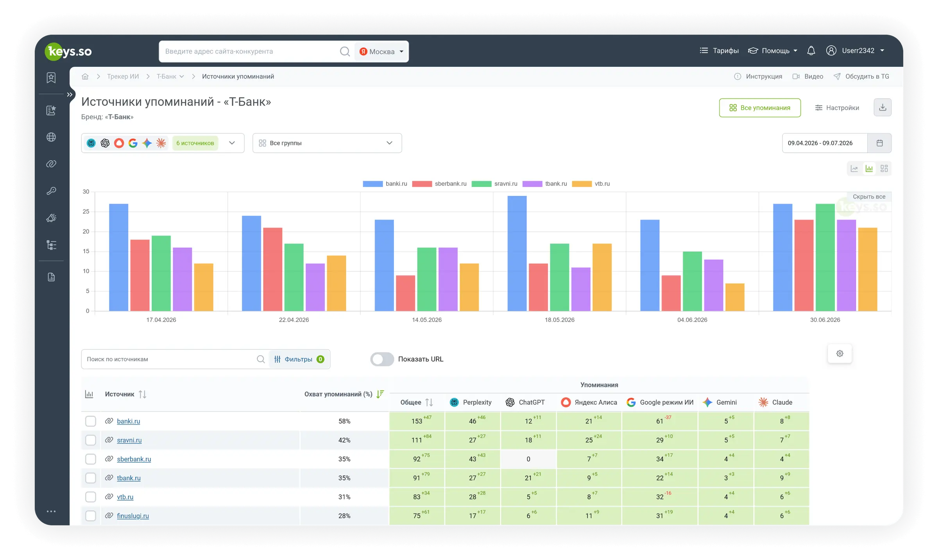Image resolution: width=938 pixels, height=560 pixels.
Task: Check the sberbank.ru row checkbox
Action: 91,459
